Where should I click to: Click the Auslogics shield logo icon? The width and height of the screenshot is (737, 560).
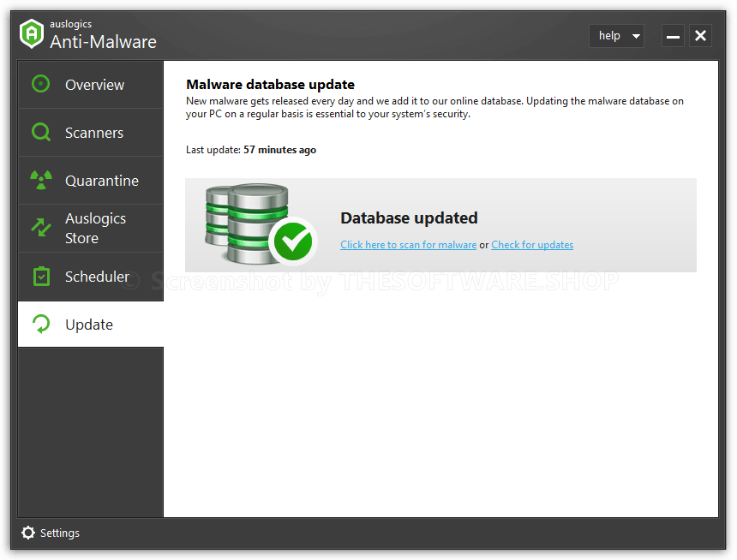tap(32, 34)
